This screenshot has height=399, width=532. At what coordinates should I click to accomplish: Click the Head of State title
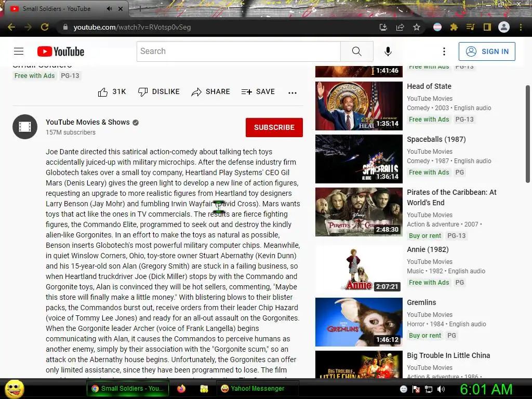coord(429,86)
